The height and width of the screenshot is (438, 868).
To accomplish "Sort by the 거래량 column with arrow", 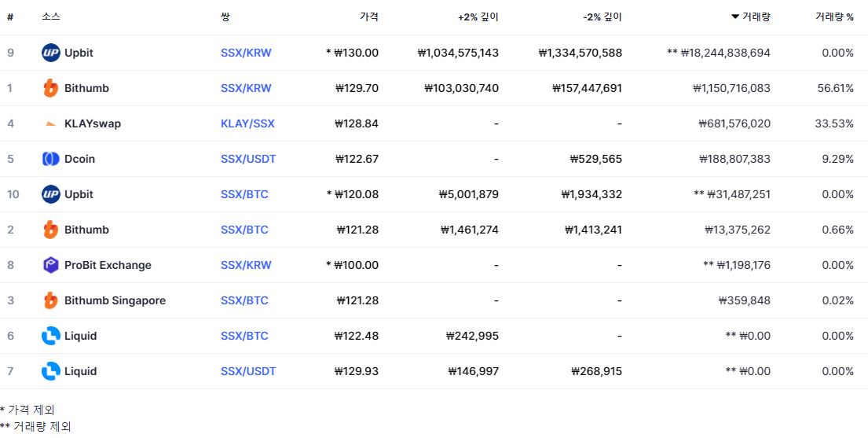I will [751, 17].
